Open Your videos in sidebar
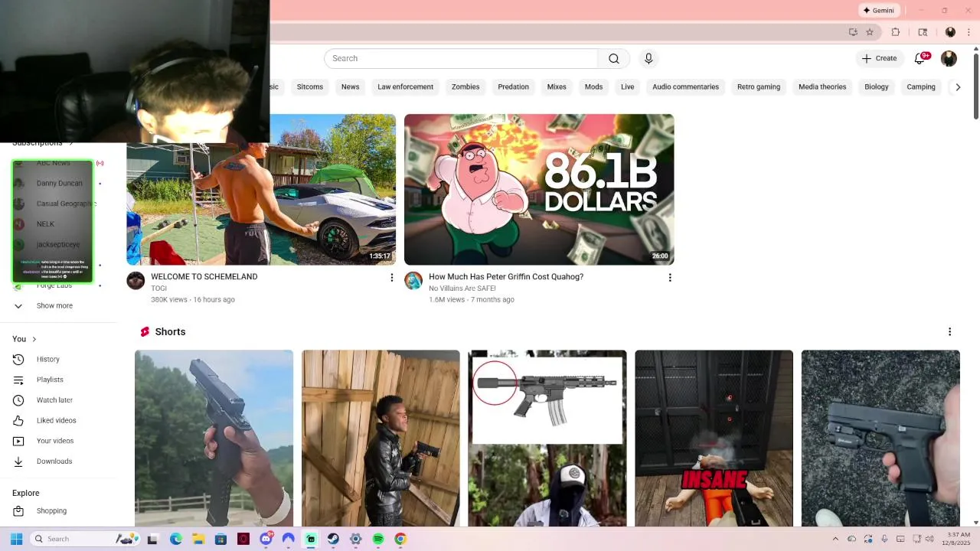980x551 pixels. click(55, 441)
